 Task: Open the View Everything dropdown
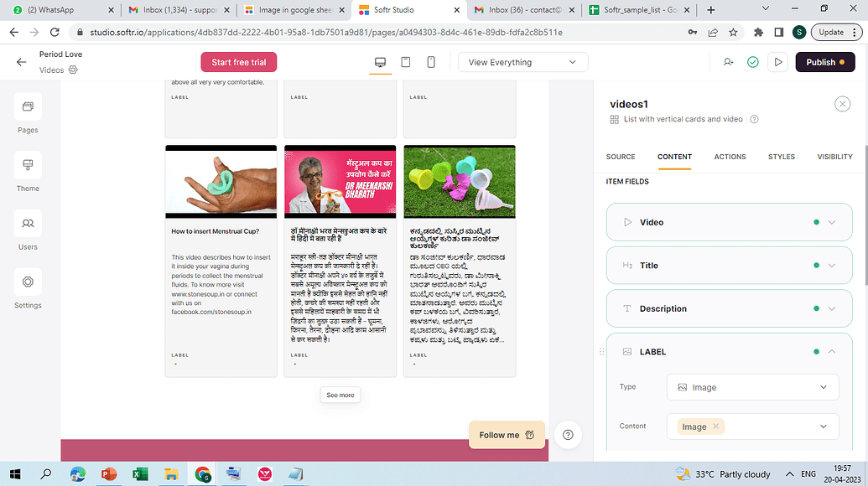click(x=522, y=62)
